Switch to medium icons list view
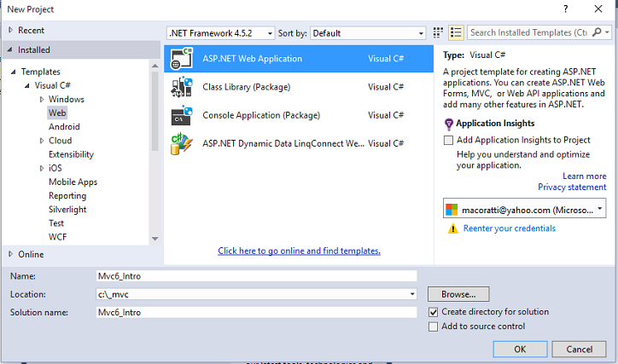The width and height of the screenshot is (618, 364). point(456,32)
